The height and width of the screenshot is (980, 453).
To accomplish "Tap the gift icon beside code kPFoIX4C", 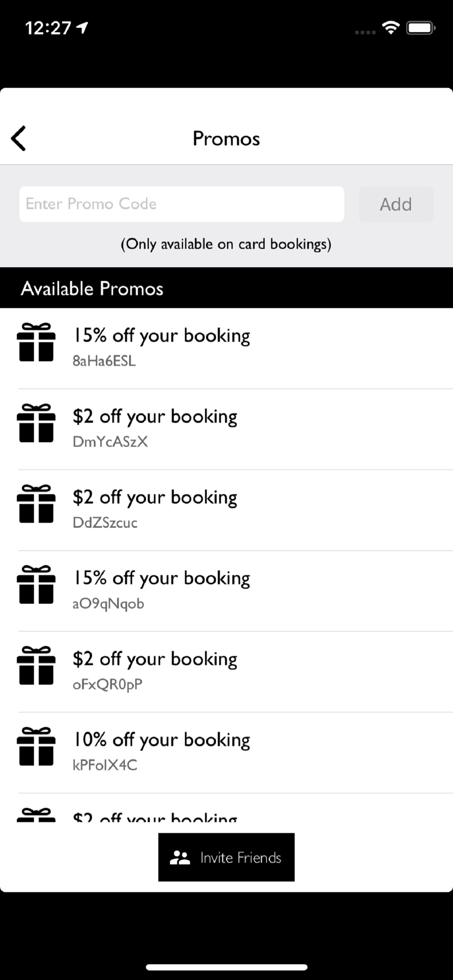I will tap(36, 746).
